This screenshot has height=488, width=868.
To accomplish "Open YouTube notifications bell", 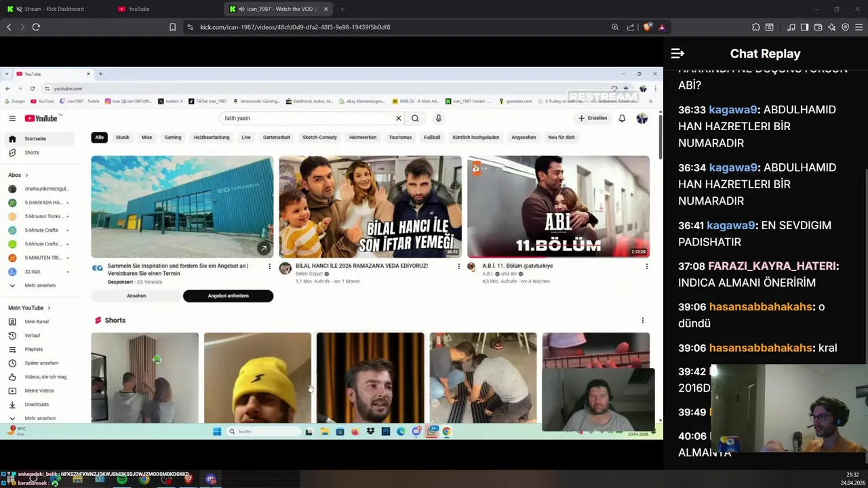I will (622, 118).
